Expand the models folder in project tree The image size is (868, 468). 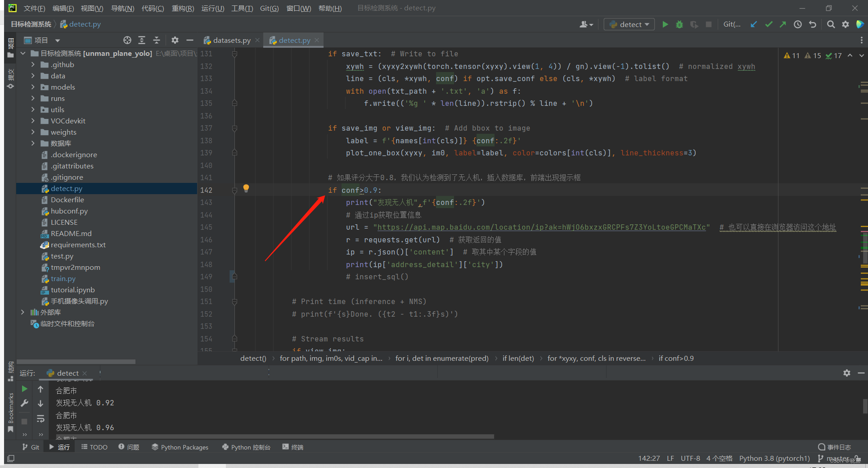click(x=33, y=87)
